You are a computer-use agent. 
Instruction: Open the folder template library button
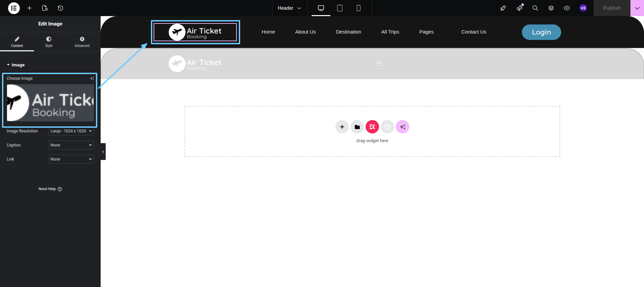(357, 127)
